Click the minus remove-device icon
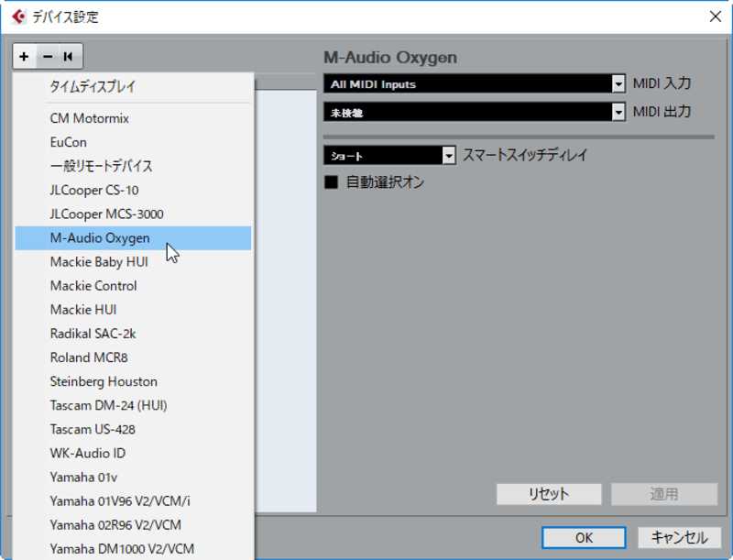 click(x=48, y=57)
